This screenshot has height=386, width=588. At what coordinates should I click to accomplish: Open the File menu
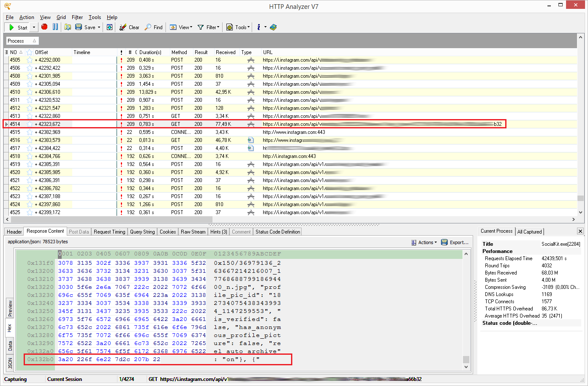[x=10, y=17]
